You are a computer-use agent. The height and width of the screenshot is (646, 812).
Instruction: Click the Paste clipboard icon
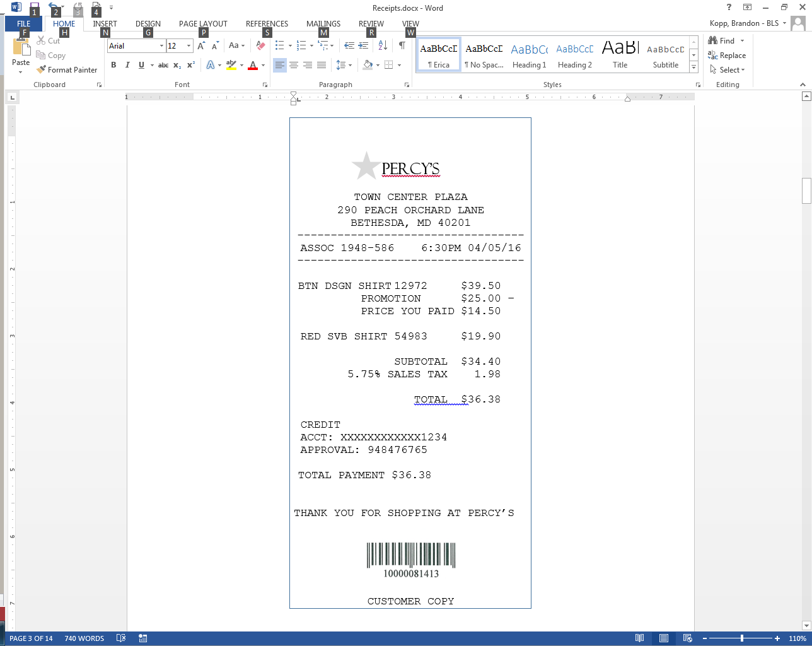click(21, 46)
